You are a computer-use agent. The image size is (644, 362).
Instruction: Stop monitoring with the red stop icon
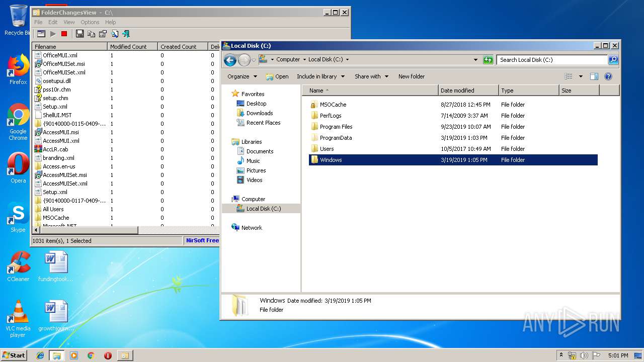coord(64,34)
